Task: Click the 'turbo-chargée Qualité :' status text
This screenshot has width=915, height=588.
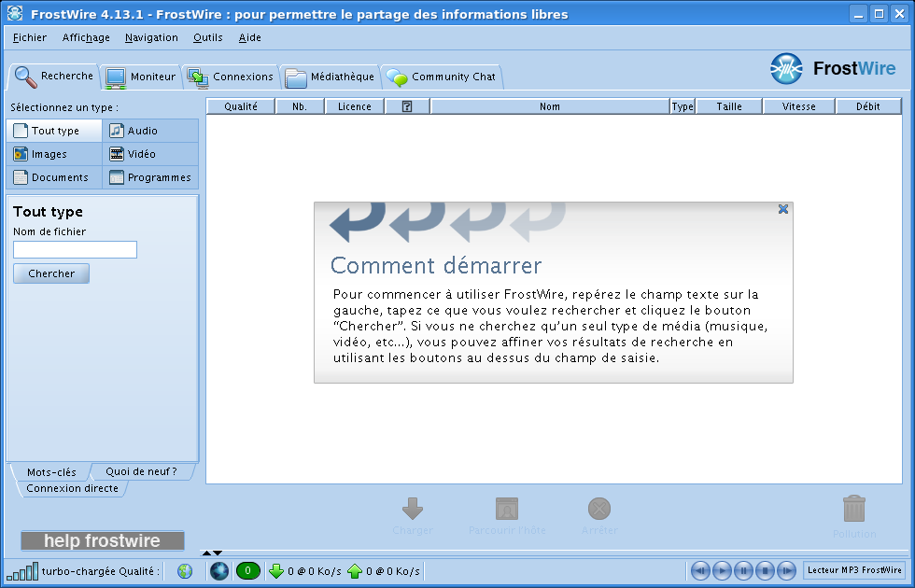Action: click(101, 571)
